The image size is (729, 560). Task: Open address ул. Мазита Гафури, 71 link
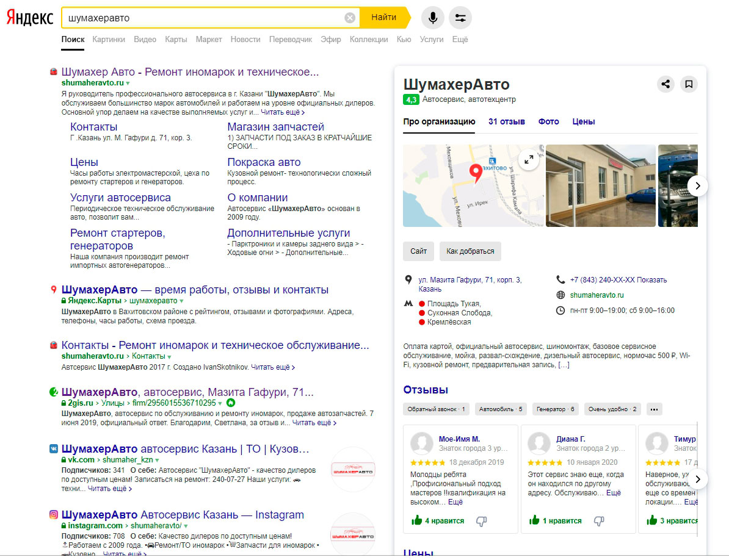click(x=470, y=284)
